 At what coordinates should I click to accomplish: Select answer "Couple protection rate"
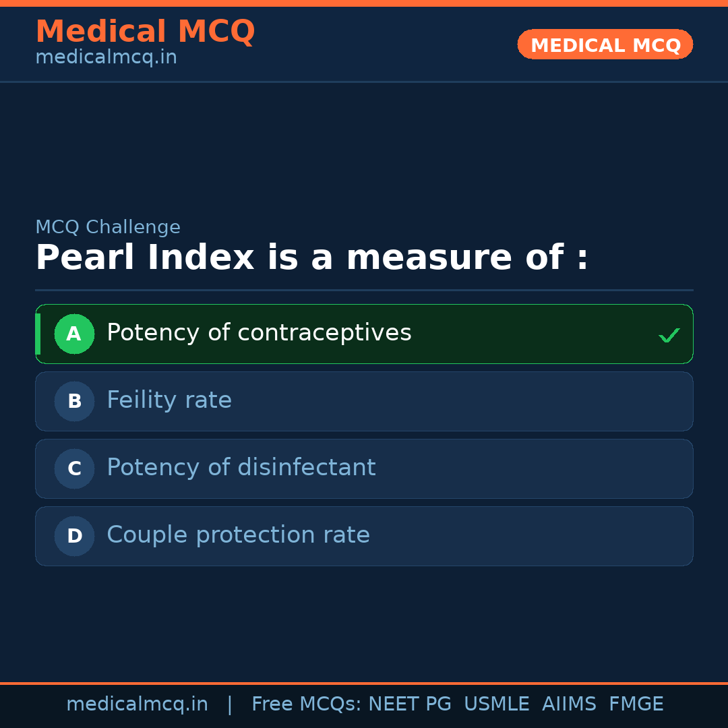(238, 535)
